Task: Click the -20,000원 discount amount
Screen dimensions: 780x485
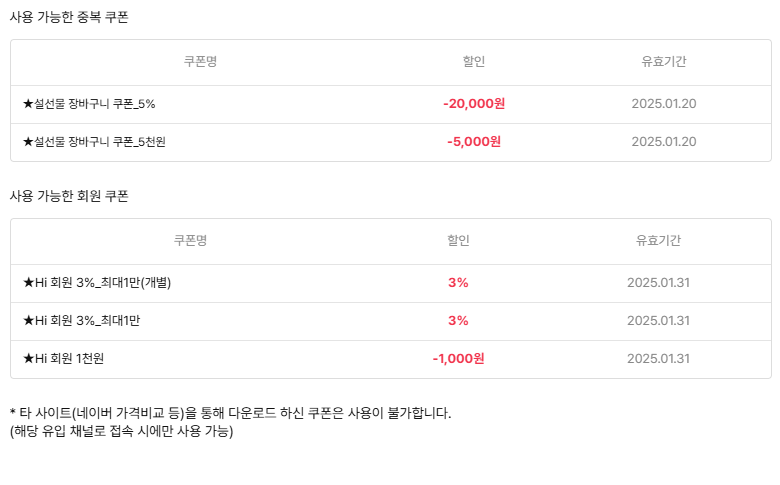Action: pos(473,104)
